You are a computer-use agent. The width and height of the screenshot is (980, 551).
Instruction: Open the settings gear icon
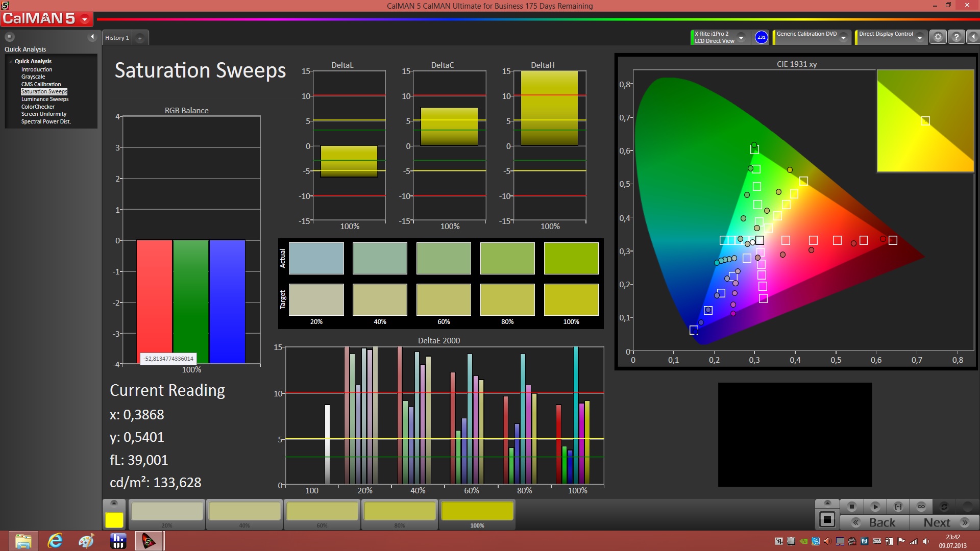pos(938,37)
